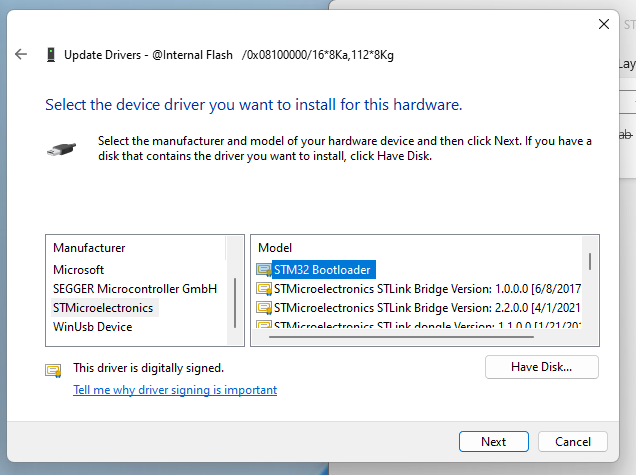Click the icon beside STLink Bridge 2.2.0.0
This screenshot has width=636, height=475.
pos(264,308)
